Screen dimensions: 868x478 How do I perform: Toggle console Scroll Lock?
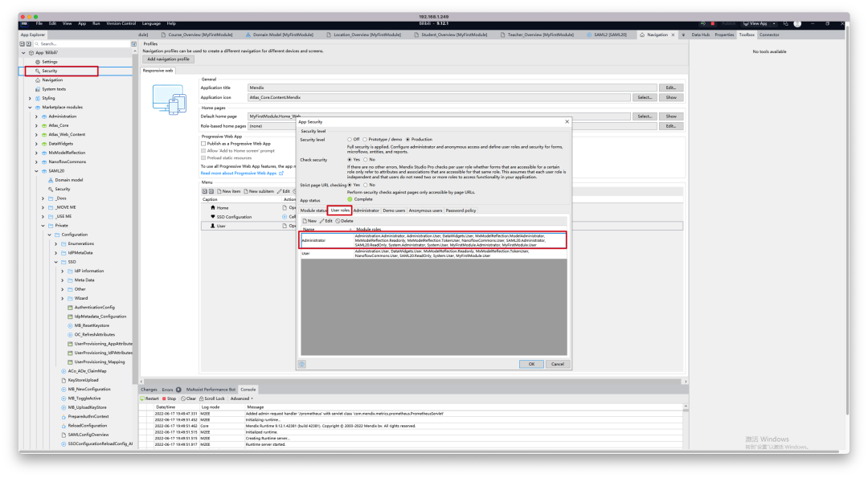click(212, 398)
